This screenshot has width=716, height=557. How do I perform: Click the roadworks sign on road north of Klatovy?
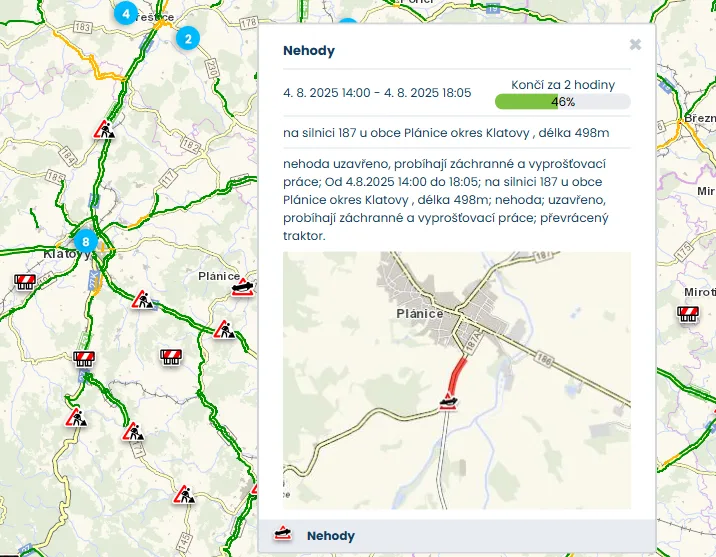[105, 130]
